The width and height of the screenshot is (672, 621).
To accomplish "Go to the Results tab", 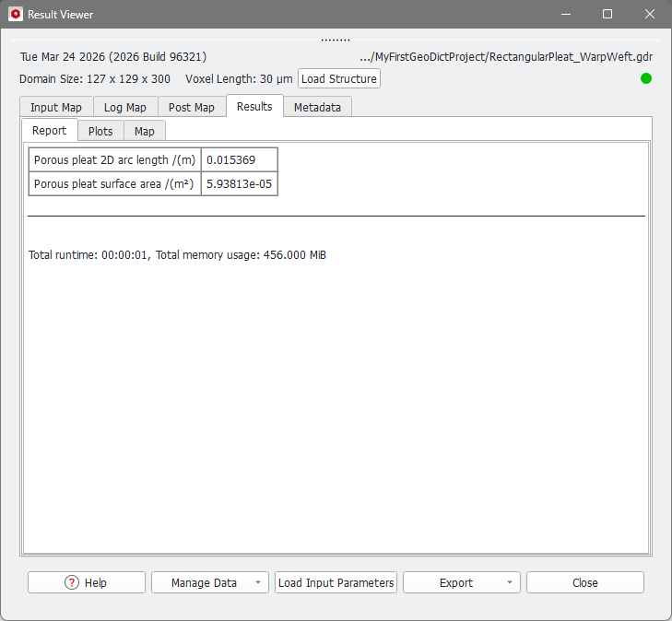I will coord(254,106).
